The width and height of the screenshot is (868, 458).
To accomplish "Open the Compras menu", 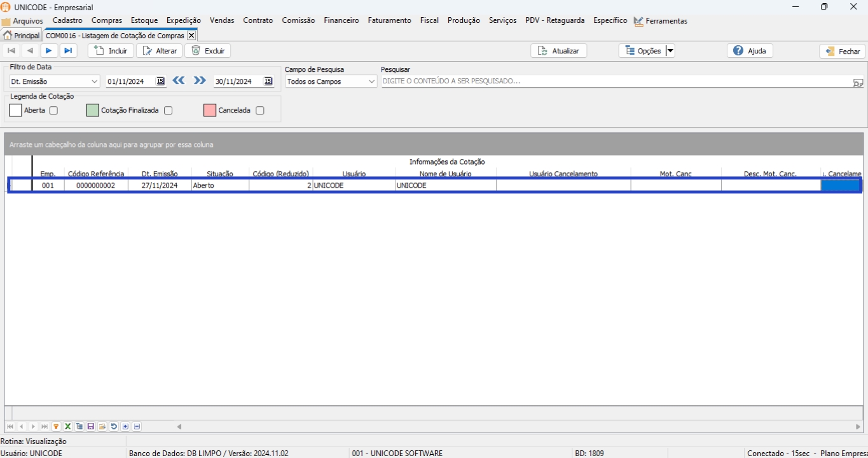I will pyautogui.click(x=106, y=20).
